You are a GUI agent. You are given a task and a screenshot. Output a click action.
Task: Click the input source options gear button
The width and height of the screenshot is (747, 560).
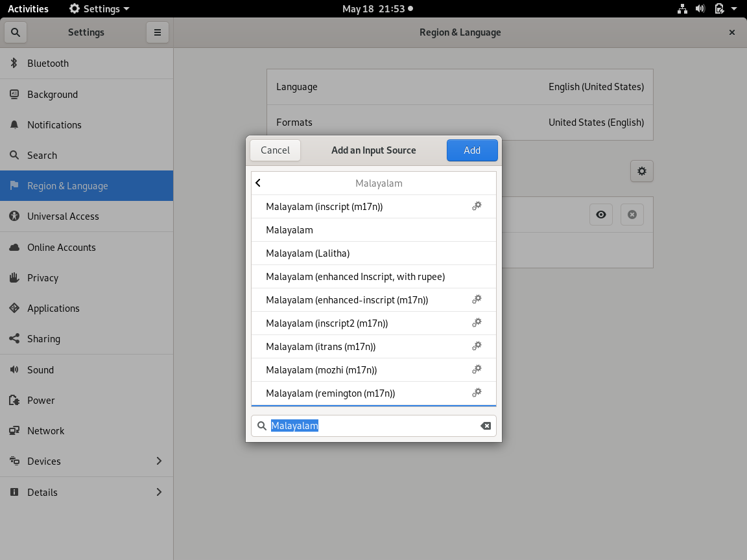641,171
